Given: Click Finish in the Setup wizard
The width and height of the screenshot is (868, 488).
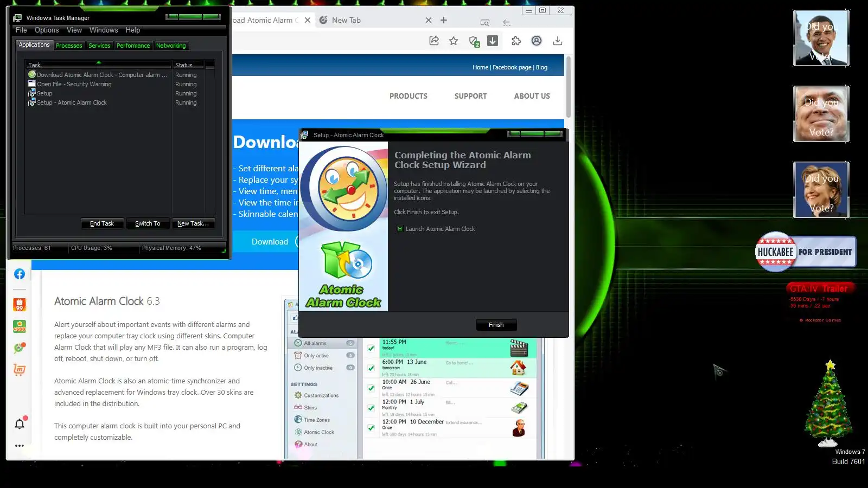Looking at the screenshot, I should coord(496,325).
